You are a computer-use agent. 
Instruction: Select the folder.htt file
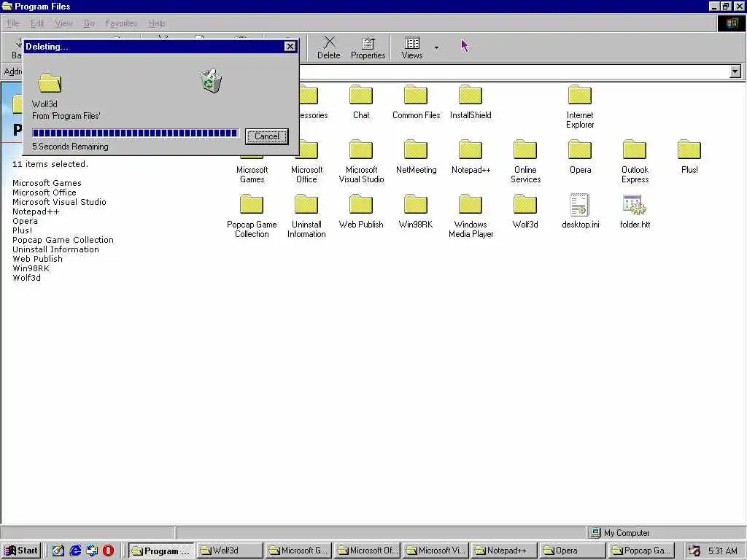tap(635, 211)
